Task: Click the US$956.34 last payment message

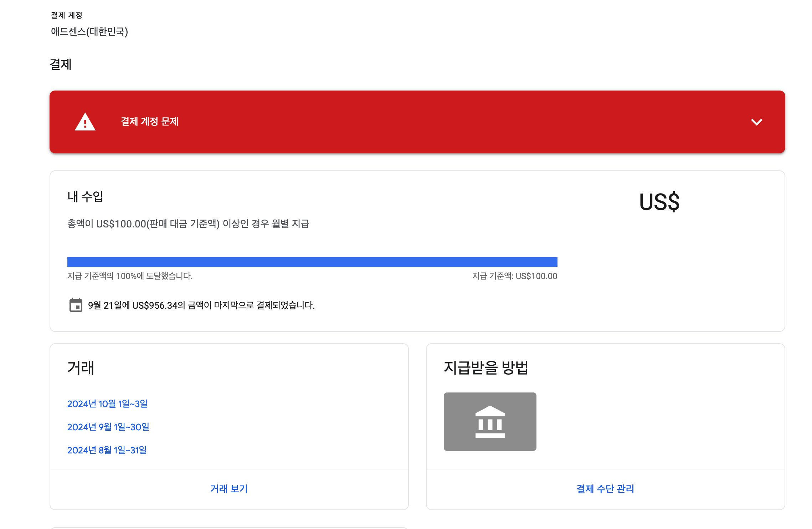Action: click(x=202, y=305)
